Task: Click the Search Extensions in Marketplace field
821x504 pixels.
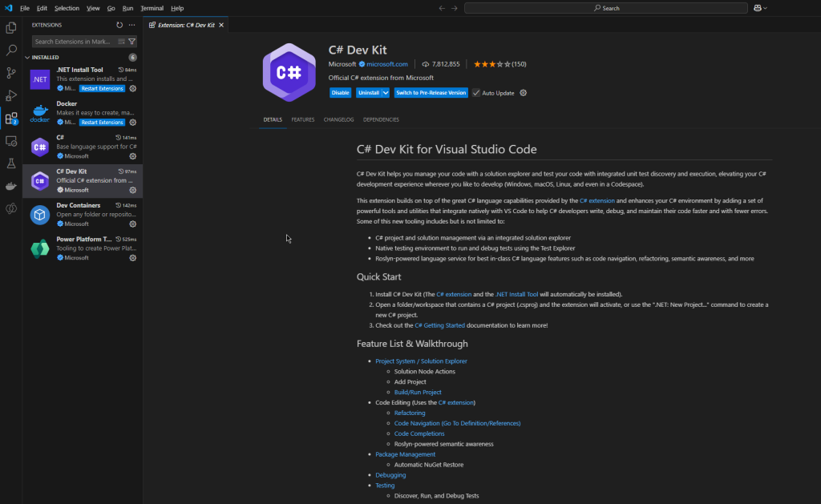Action: 75,42
